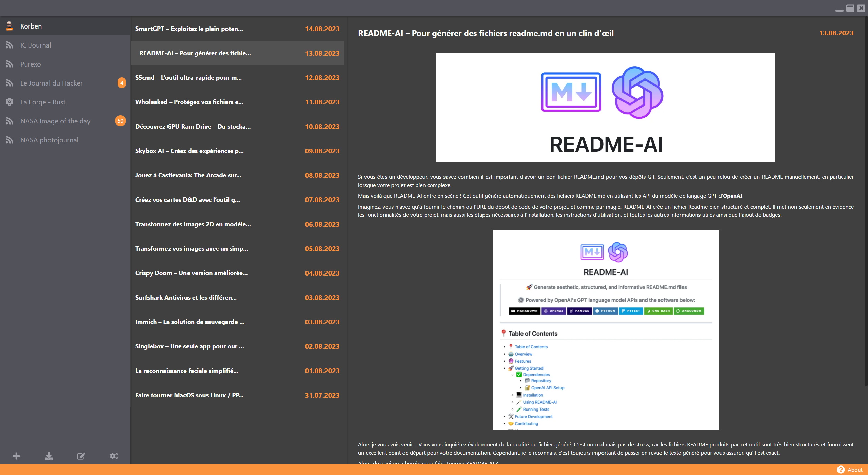Click the README-AI table of contents screenshot
The height and width of the screenshot is (475, 868).
pyautogui.click(x=606, y=329)
